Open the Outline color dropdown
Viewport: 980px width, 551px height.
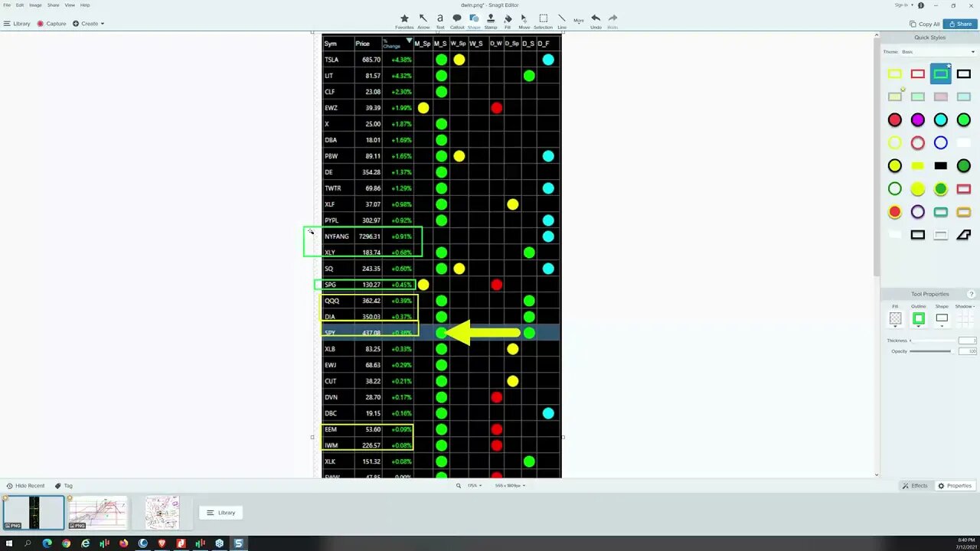point(918,318)
